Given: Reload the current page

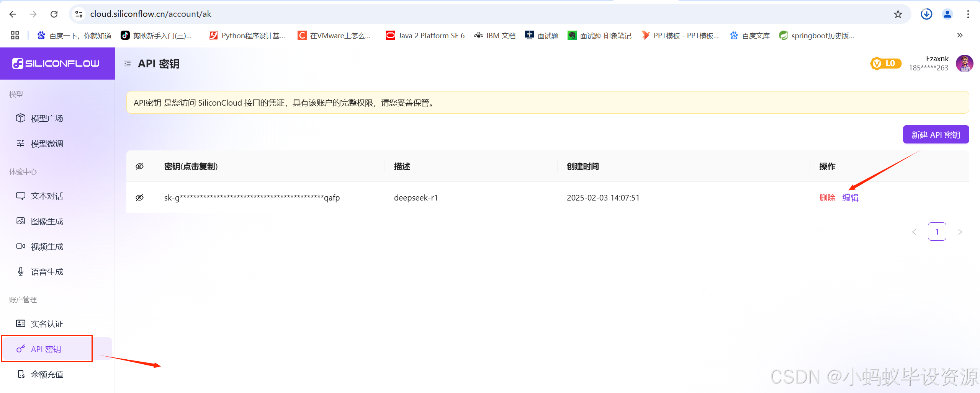Looking at the screenshot, I should point(54,14).
